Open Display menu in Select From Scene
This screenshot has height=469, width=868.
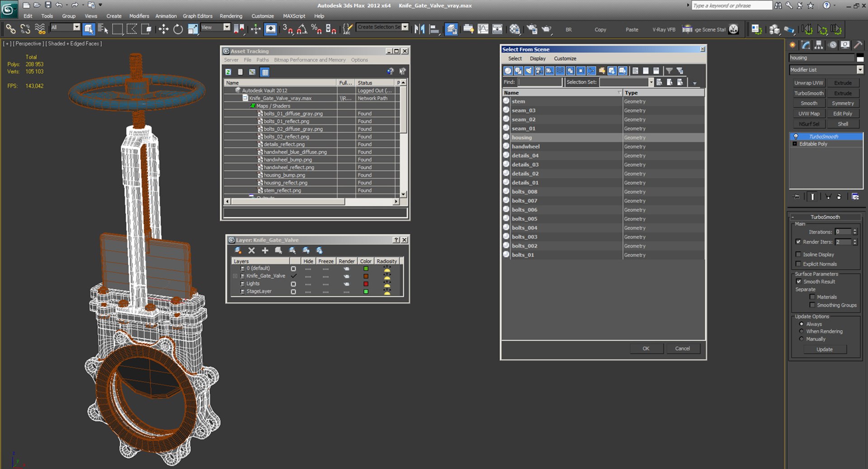(538, 58)
